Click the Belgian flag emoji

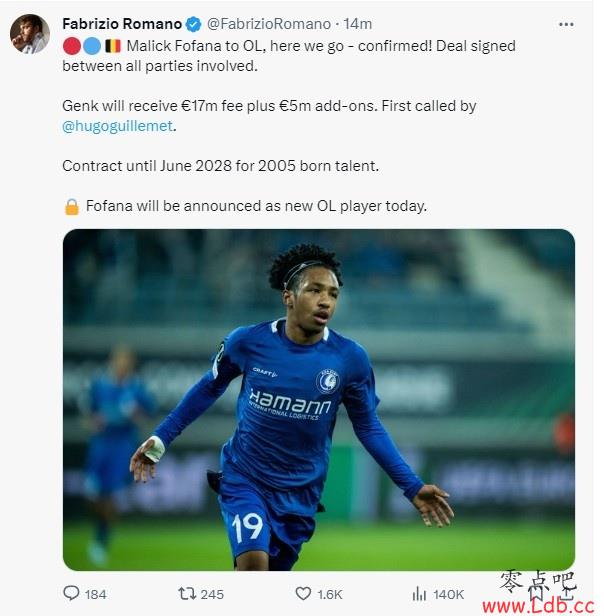(x=113, y=46)
